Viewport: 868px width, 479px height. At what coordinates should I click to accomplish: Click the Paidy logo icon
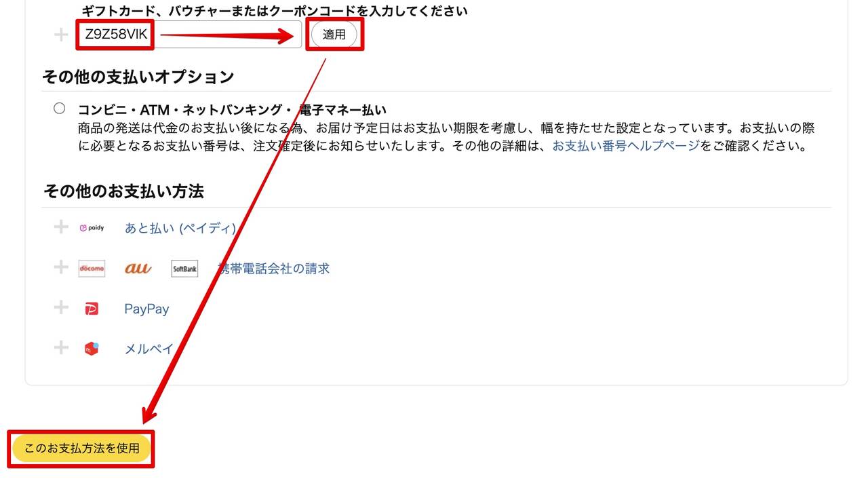pyautogui.click(x=92, y=228)
